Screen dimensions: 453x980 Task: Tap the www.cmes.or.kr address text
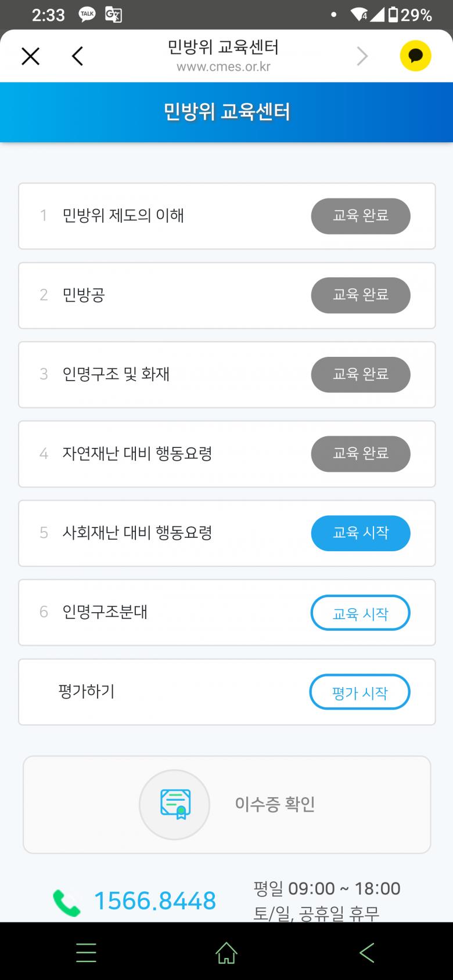tap(224, 67)
